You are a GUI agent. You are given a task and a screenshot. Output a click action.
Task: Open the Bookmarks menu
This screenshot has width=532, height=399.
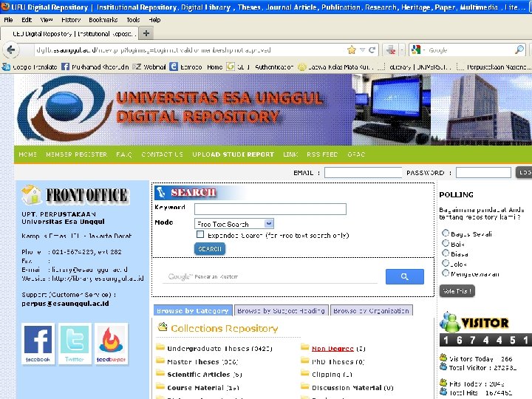click(103, 20)
